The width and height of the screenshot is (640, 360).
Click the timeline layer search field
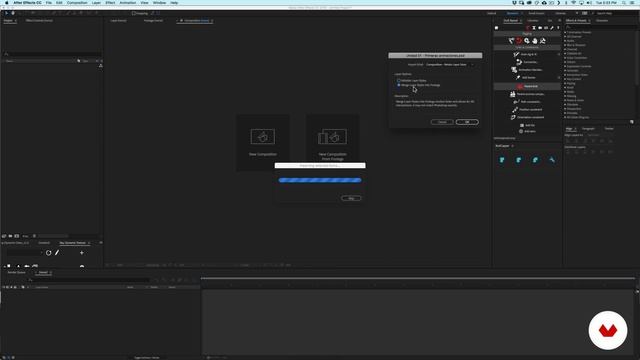coord(88,280)
